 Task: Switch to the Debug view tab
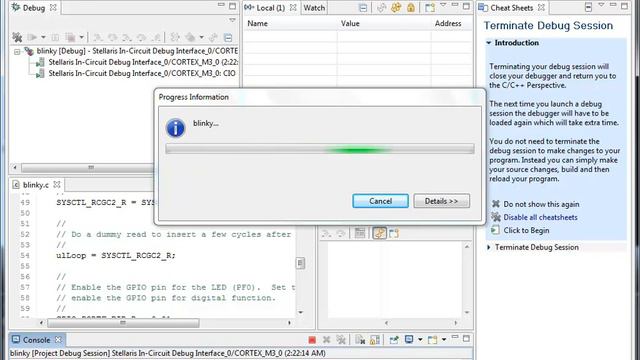[33, 8]
